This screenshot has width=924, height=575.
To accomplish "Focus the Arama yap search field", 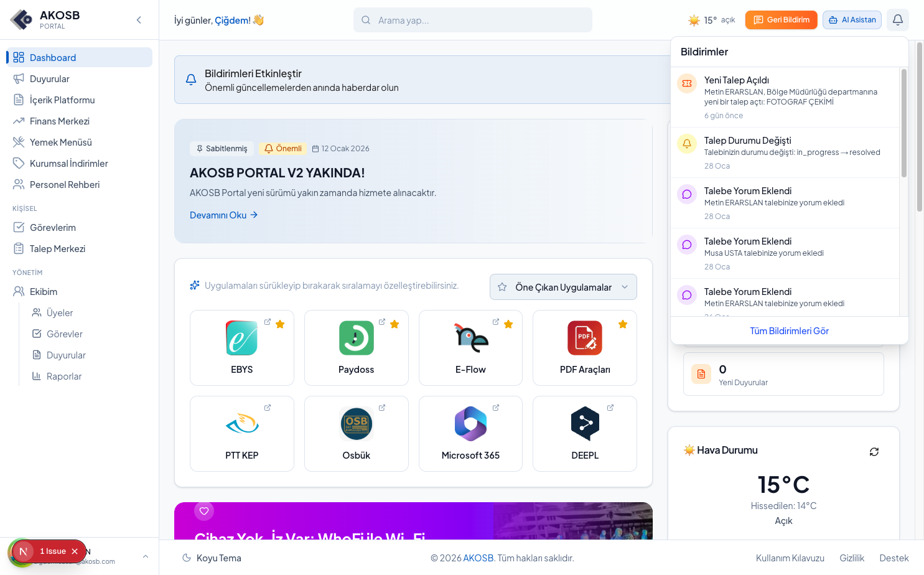I will [x=473, y=20].
